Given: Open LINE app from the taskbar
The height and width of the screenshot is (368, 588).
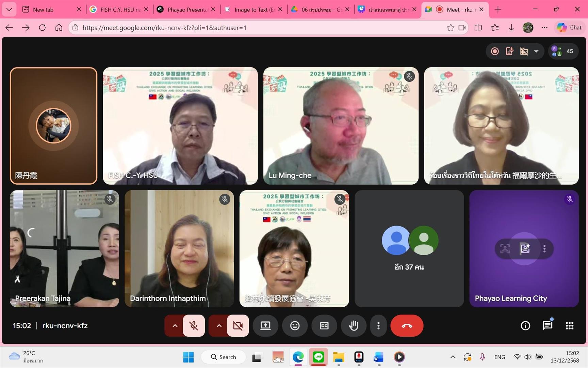Looking at the screenshot, I should click(x=318, y=357).
